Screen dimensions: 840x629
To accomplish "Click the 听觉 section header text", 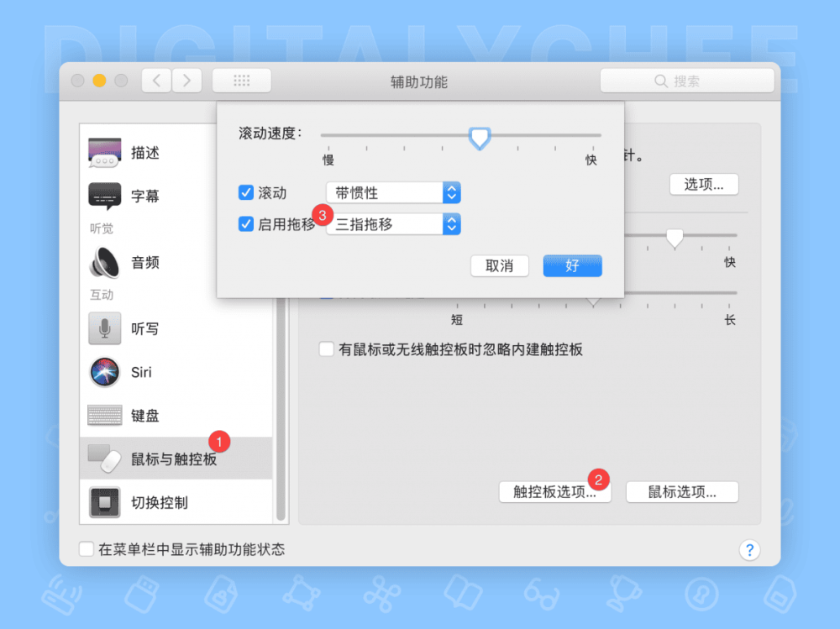I will 102,228.
